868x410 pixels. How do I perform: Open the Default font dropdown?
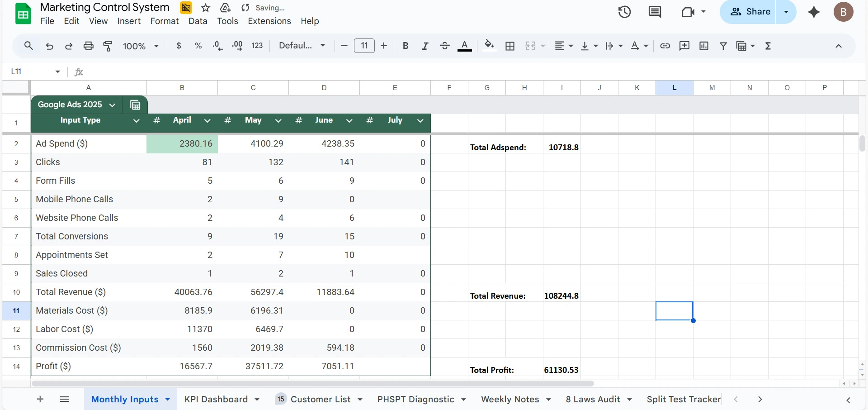[302, 46]
